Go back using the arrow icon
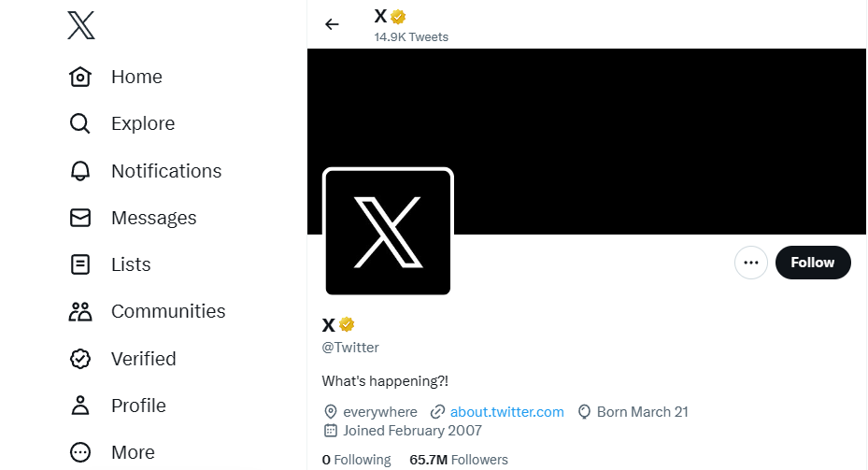868x470 pixels. pos(332,24)
